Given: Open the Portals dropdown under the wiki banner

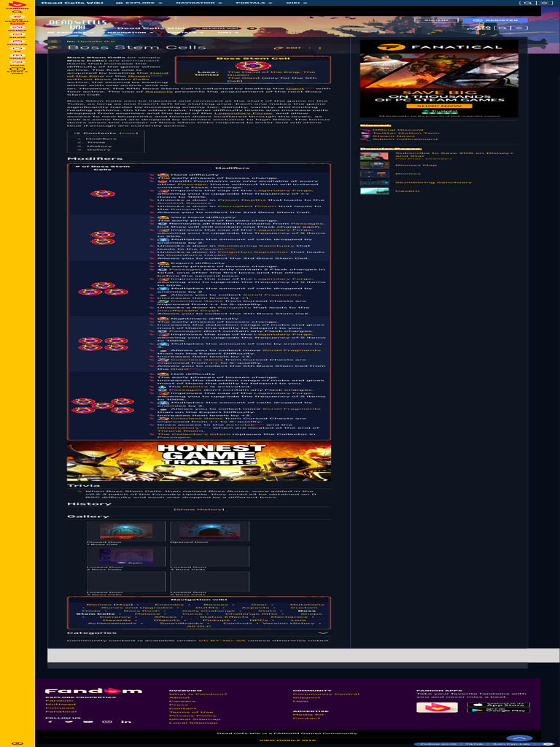Looking at the screenshot, I should click(x=186, y=33).
